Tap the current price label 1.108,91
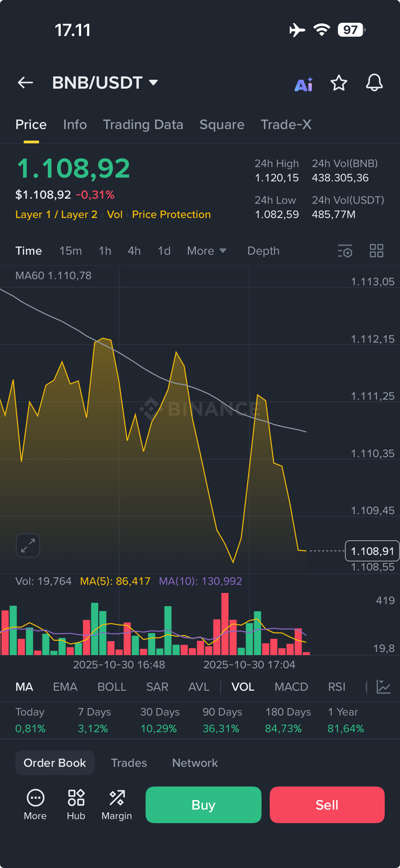This screenshot has height=868, width=400. tap(372, 551)
